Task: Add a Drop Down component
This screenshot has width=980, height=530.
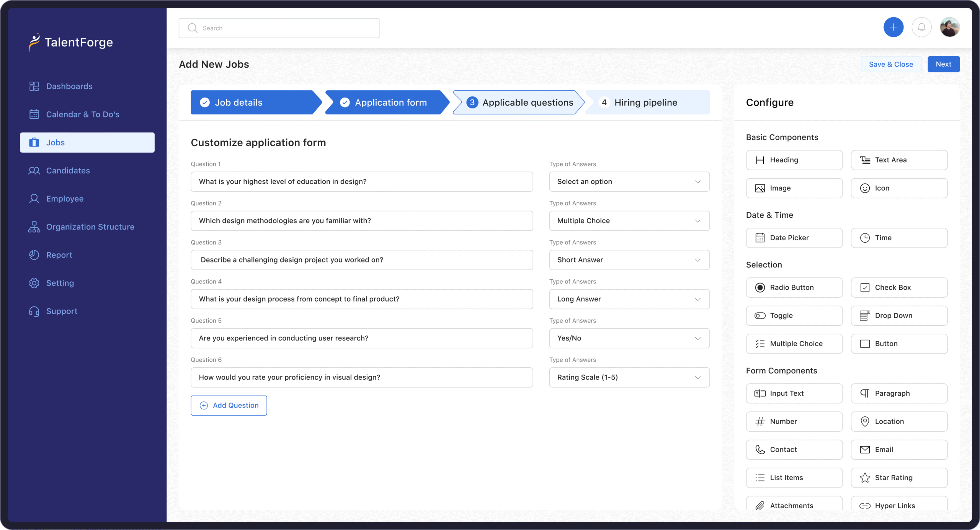Action: (x=899, y=316)
